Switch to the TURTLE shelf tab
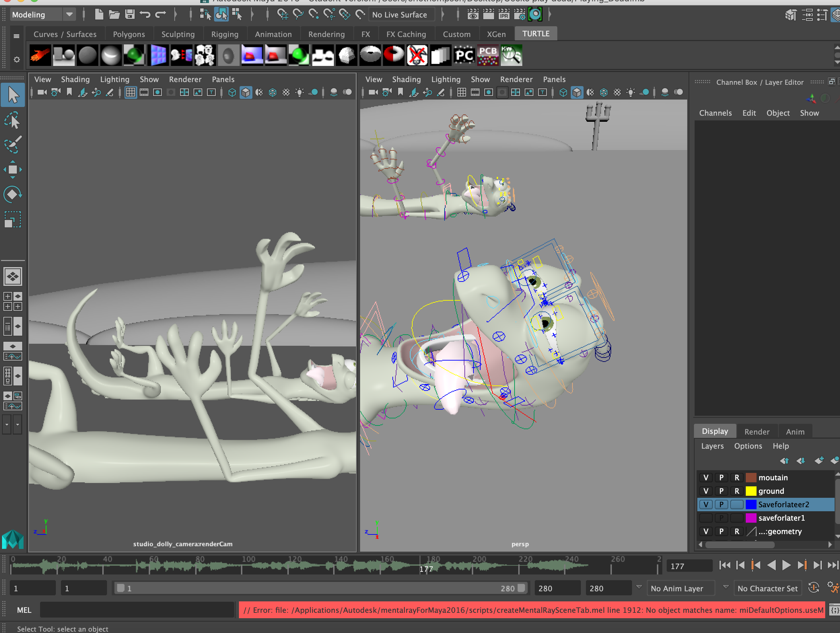Screen dimensions: 840x633 pos(535,33)
